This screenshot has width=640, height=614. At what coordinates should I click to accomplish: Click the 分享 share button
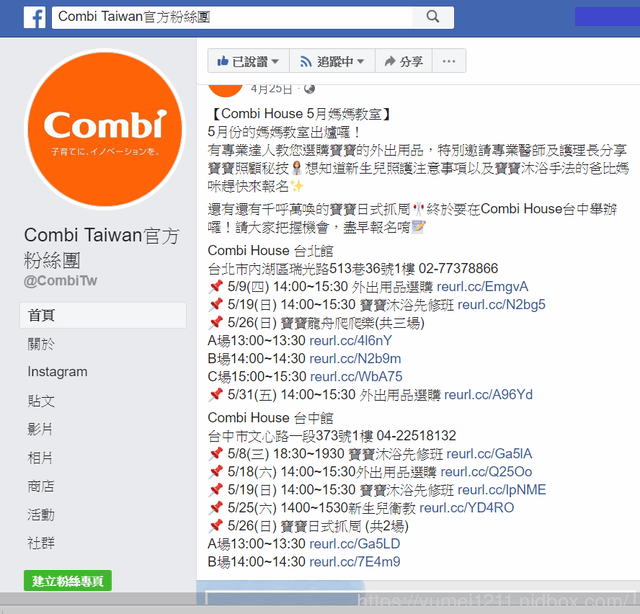point(403,61)
